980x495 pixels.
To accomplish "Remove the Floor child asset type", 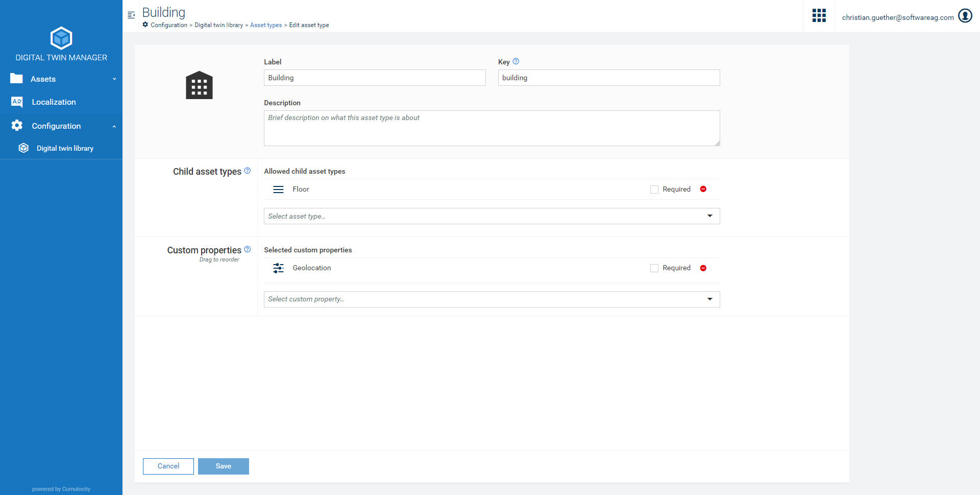I will 703,190.
